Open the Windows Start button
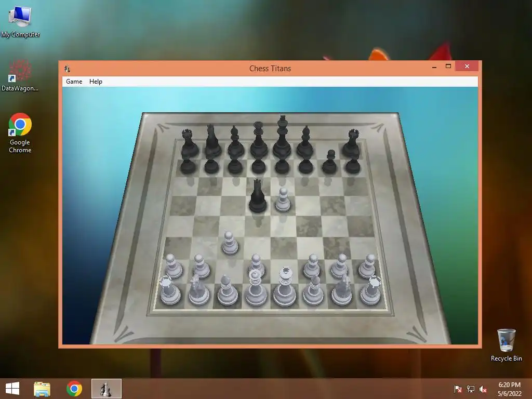532x399 pixels. (12, 389)
